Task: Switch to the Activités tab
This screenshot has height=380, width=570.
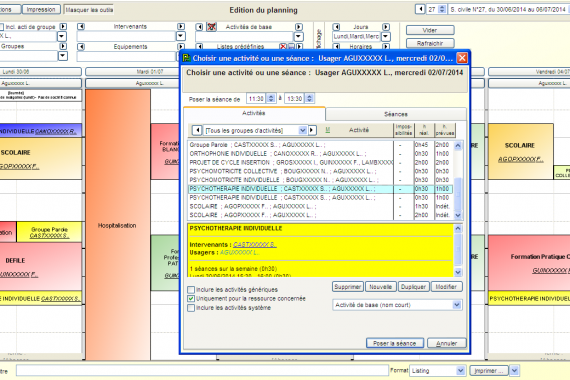Action: pyautogui.click(x=254, y=113)
